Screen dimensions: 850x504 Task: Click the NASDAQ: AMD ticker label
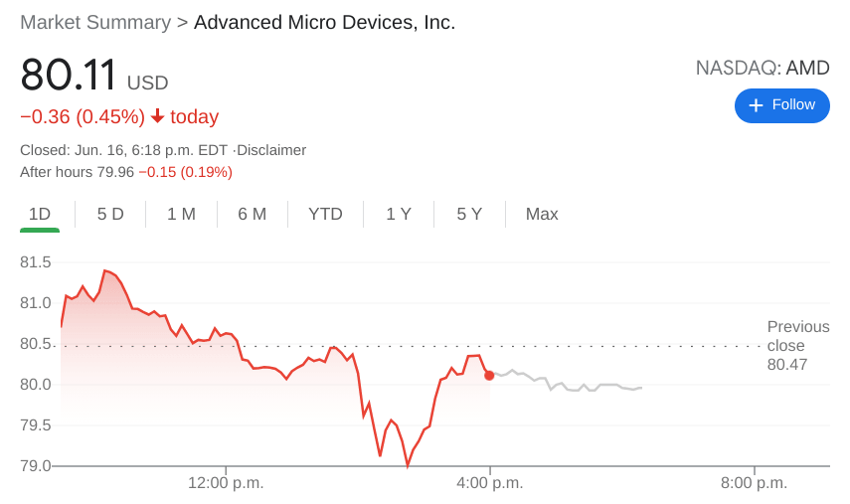[x=762, y=68]
